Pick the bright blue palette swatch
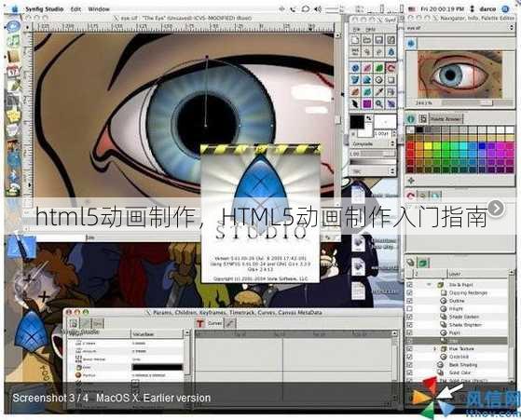Screen dimensions: 521x420 pos(482,146)
